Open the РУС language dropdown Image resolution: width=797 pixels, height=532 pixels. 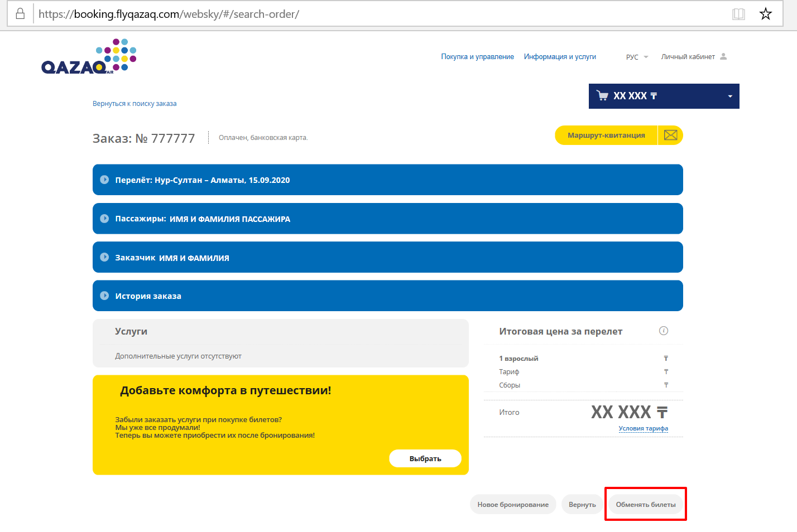(x=637, y=57)
